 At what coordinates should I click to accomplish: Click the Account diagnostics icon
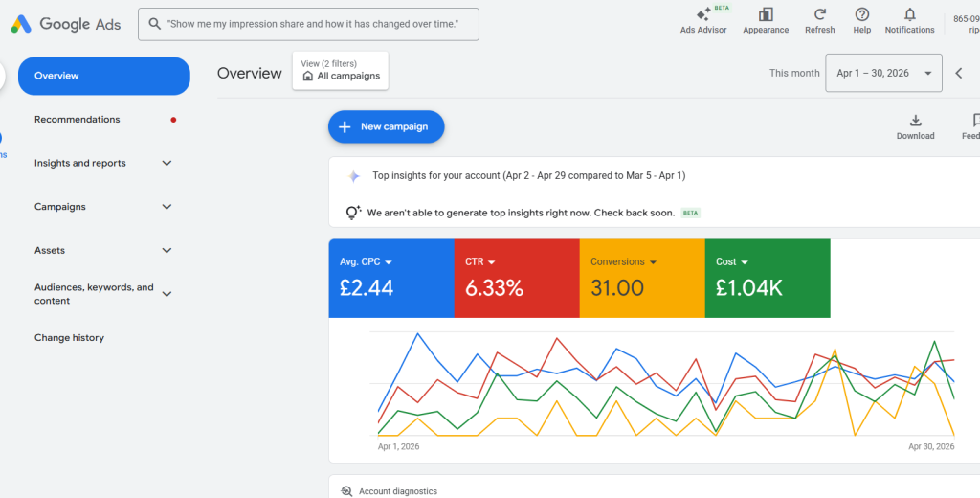(x=346, y=491)
